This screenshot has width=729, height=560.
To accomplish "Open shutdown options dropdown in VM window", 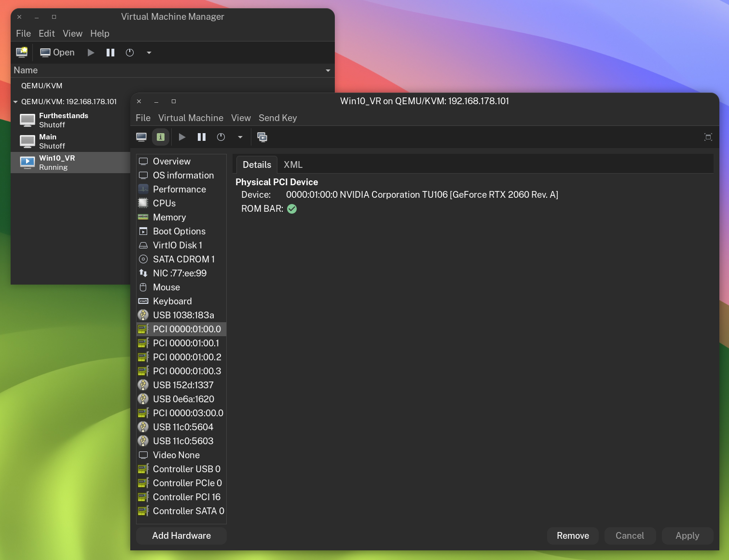I will click(240, 137).
